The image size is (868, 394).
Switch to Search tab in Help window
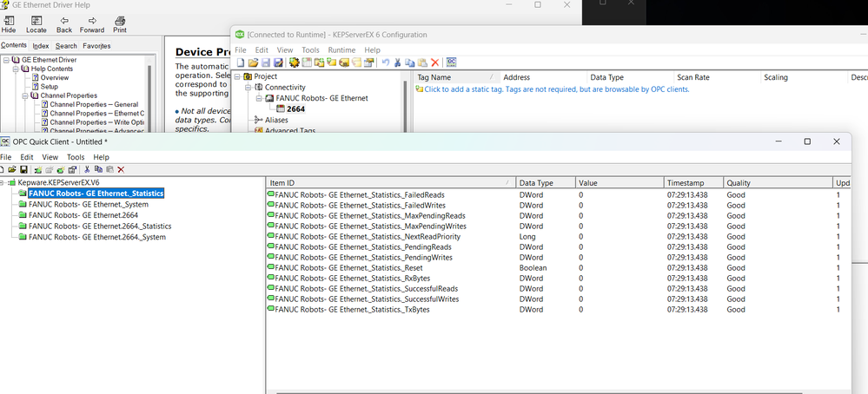click(66, 46)
